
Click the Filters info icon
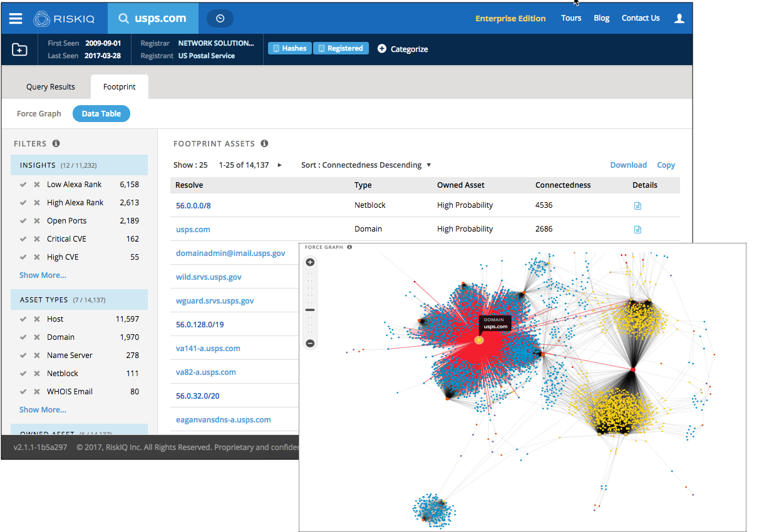click(x=56, y=143)
